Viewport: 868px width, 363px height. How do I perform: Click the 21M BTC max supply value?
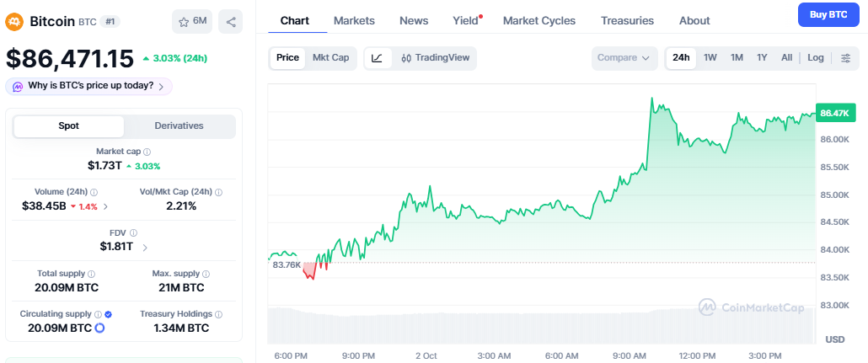point(181,288)
